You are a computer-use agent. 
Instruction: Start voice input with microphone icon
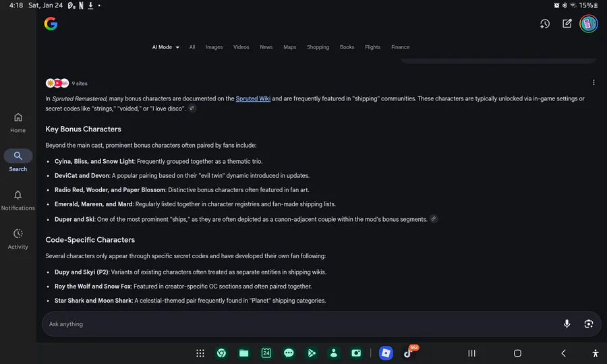tap(567, 324)
